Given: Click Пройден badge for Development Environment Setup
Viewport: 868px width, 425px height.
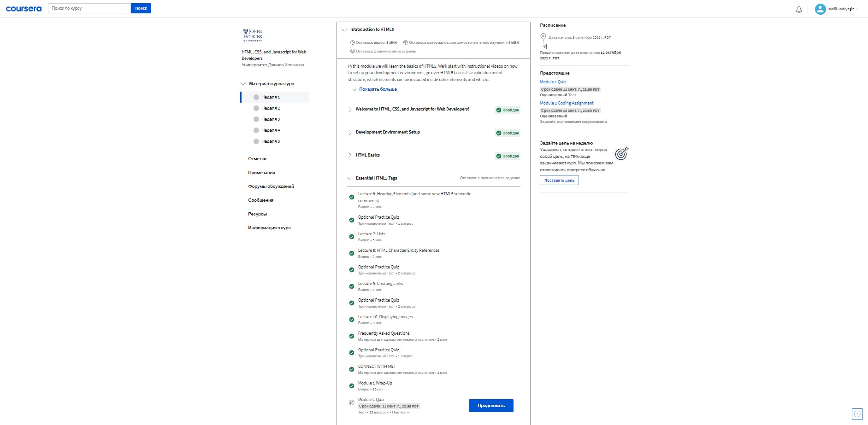Looking at the screenshot, I should [x=508, y=133].
